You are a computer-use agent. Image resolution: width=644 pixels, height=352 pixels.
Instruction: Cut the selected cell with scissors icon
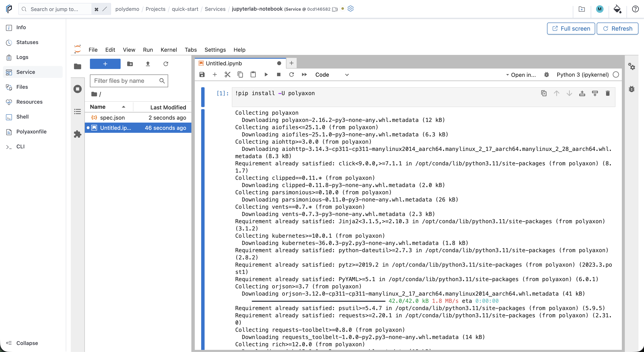(227, 74)
